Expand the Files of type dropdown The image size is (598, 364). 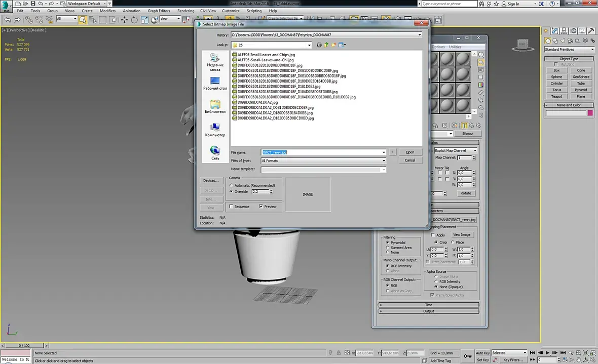coord(384,160)
